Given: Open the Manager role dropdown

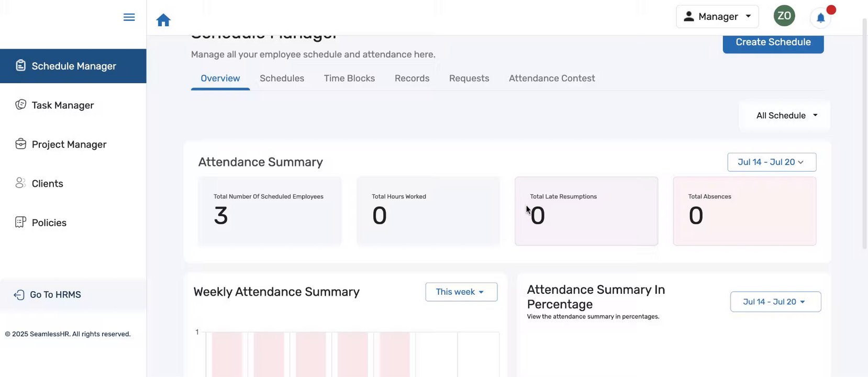Looking at the screenshot, I should point(717,17).
